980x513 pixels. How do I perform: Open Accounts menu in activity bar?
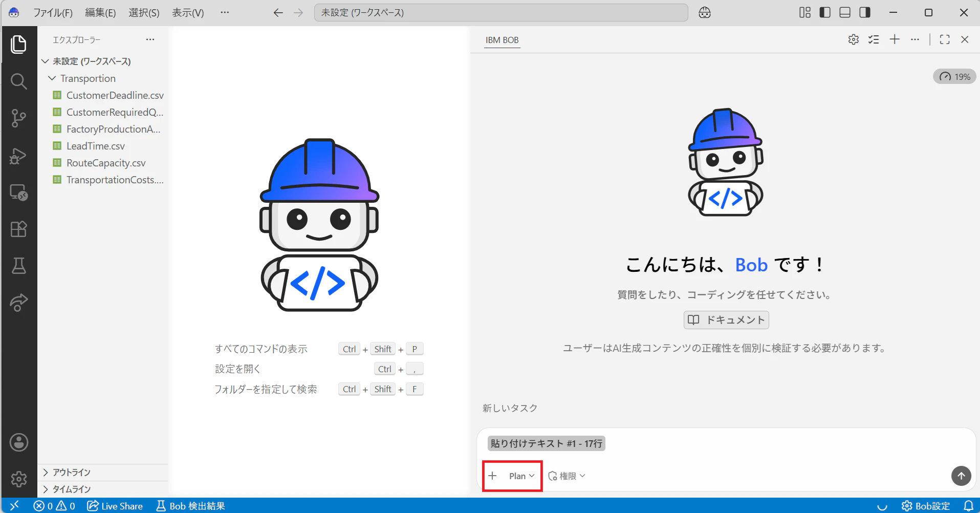(19, 442)
